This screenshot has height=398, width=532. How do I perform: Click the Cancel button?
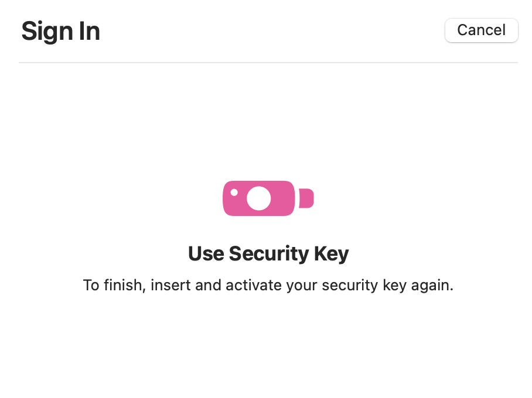tap(481, 30)
